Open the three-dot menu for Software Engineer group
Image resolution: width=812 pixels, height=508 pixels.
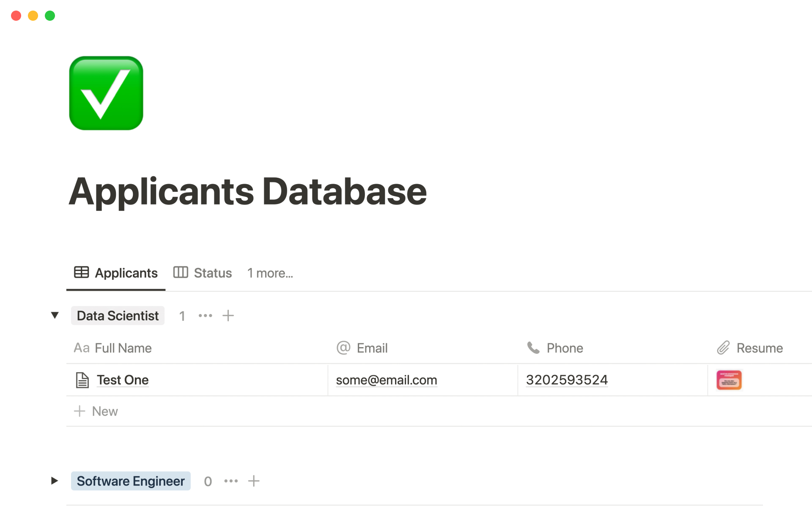pos(231,481)
